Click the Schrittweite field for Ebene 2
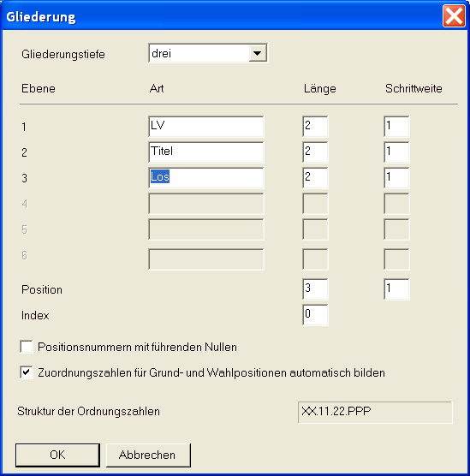Screen dimensions: 470x476 (x=396, y=152)
